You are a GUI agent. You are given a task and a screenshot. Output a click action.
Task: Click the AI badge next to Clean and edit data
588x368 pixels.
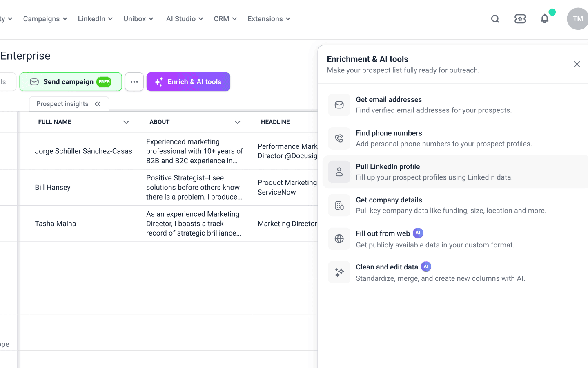point(426,267)
